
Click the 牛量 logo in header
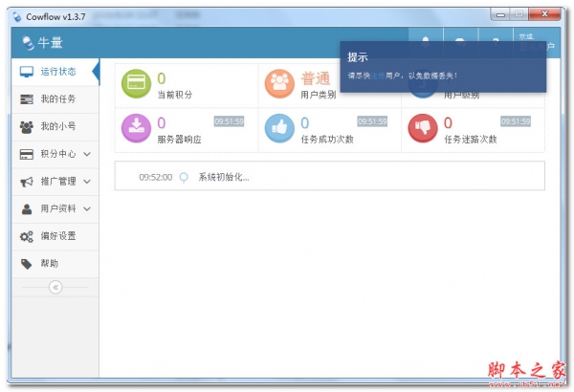tap(42, 43)
